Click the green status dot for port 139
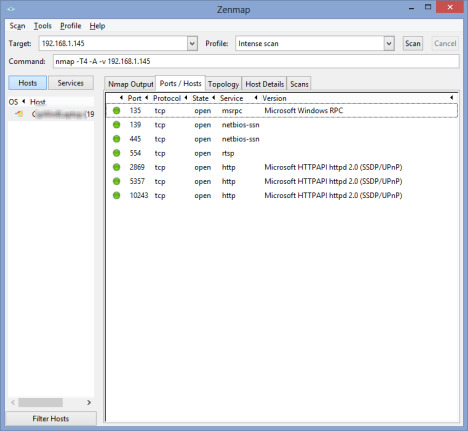The width and height of the screenshot is (468, 431). pos(116,125)
